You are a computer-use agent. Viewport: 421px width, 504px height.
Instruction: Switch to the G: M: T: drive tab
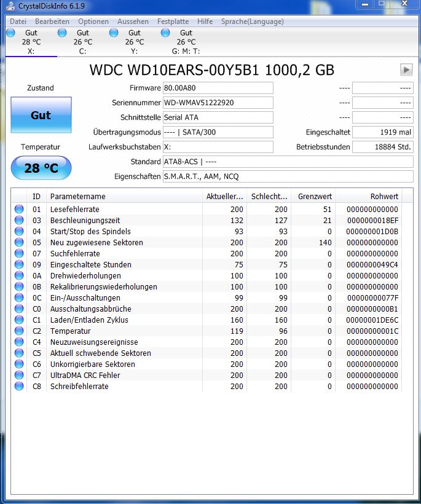click(186, 42)
